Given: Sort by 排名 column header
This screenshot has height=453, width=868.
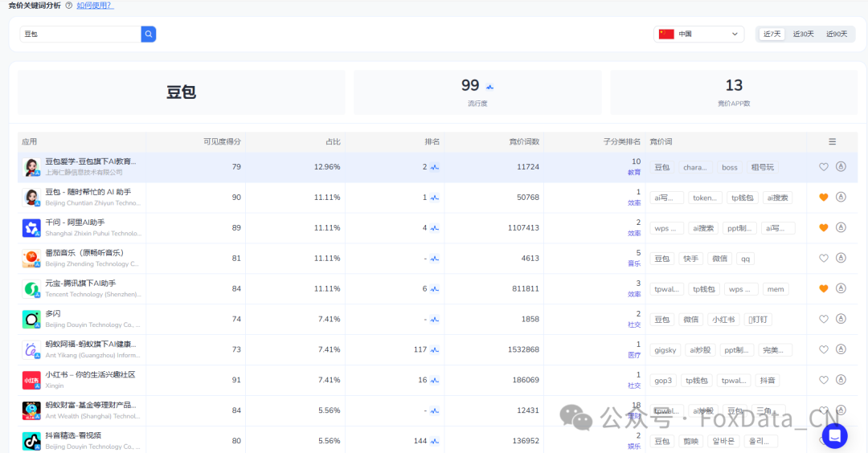Looking at the screenshot, I should pyautogui.click(x=432, y=141).
